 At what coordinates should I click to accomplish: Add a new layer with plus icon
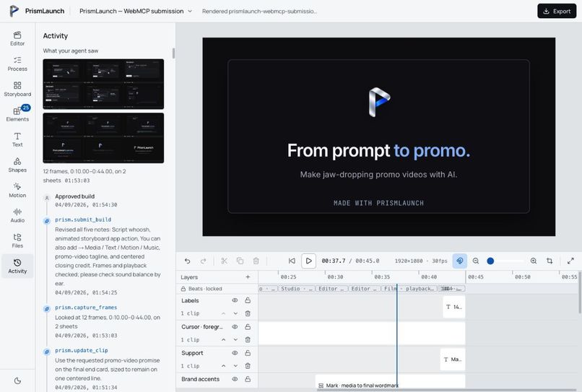pyautogui.click(x=248, y=277)
